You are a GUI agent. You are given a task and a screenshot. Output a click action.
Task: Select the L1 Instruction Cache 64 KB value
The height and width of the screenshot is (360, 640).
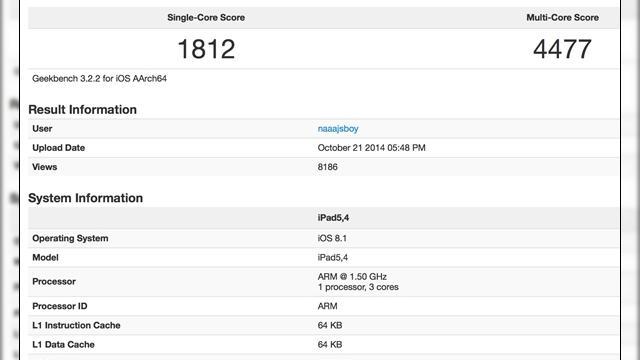click(x=330, y=325)
